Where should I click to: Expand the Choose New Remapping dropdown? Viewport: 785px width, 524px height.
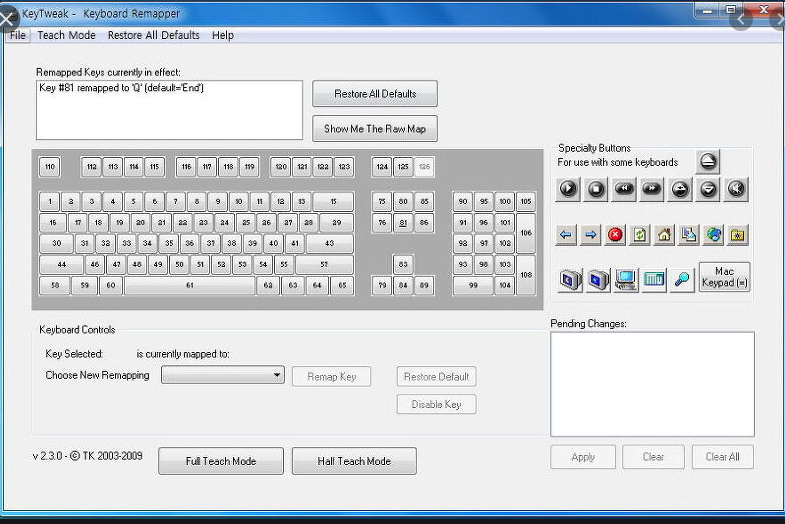tap(276, 375)
